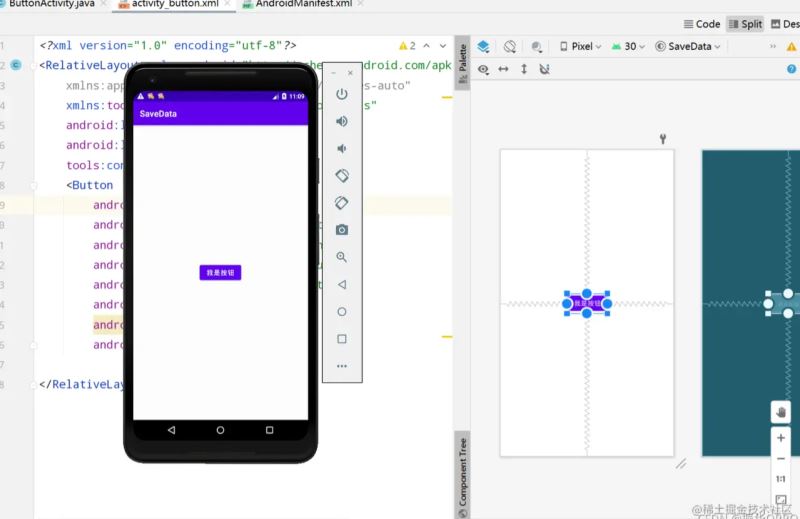
Task: Click the emulator zoom magnifier icon
Action: pos(342,257)
